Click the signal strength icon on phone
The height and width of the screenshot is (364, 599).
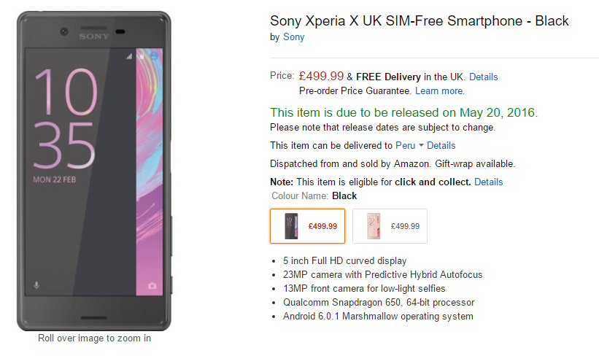coord(129,56)
